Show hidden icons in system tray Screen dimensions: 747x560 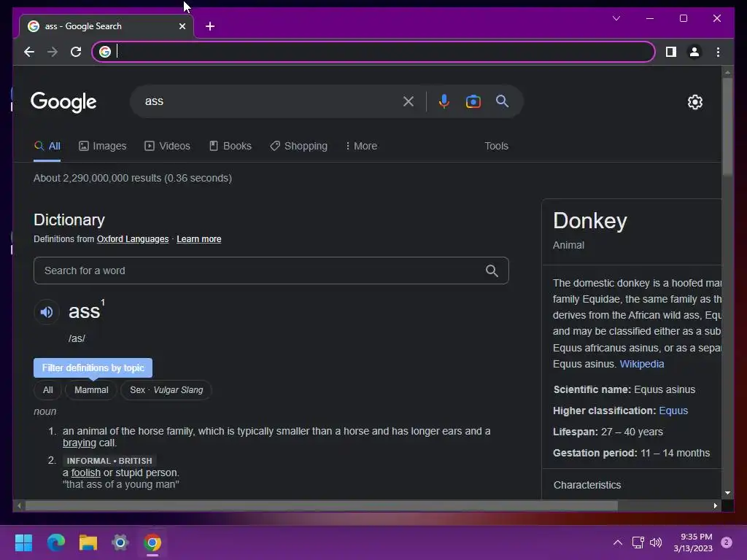point(617,542)
